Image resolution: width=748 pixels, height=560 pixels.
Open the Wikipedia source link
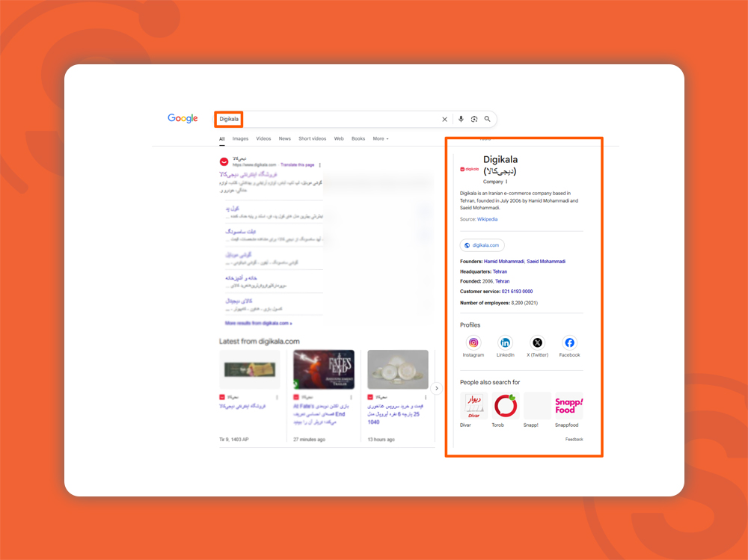tap(487, 219)
